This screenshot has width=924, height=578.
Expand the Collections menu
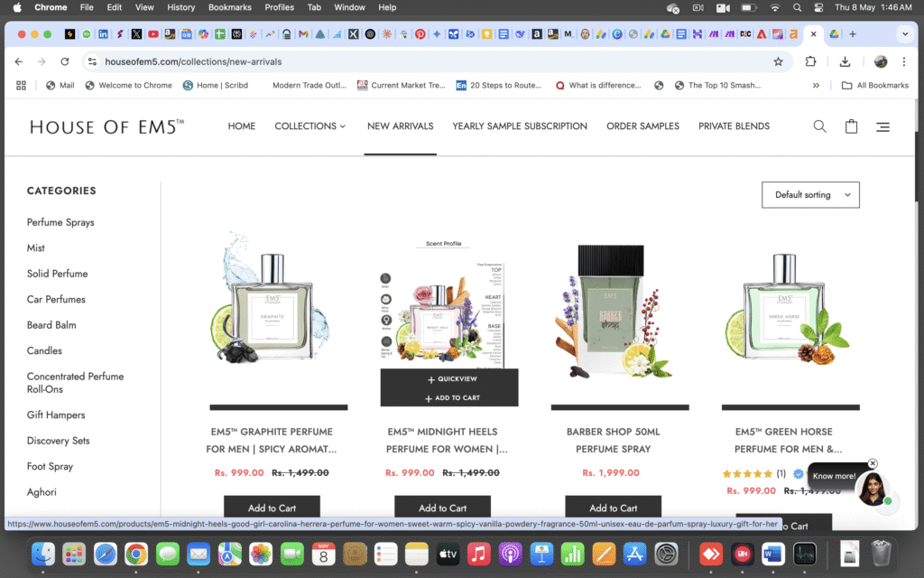310,126
